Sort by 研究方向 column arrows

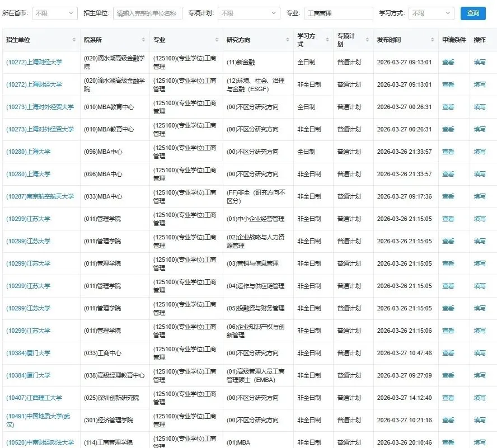tap(288, 40)
